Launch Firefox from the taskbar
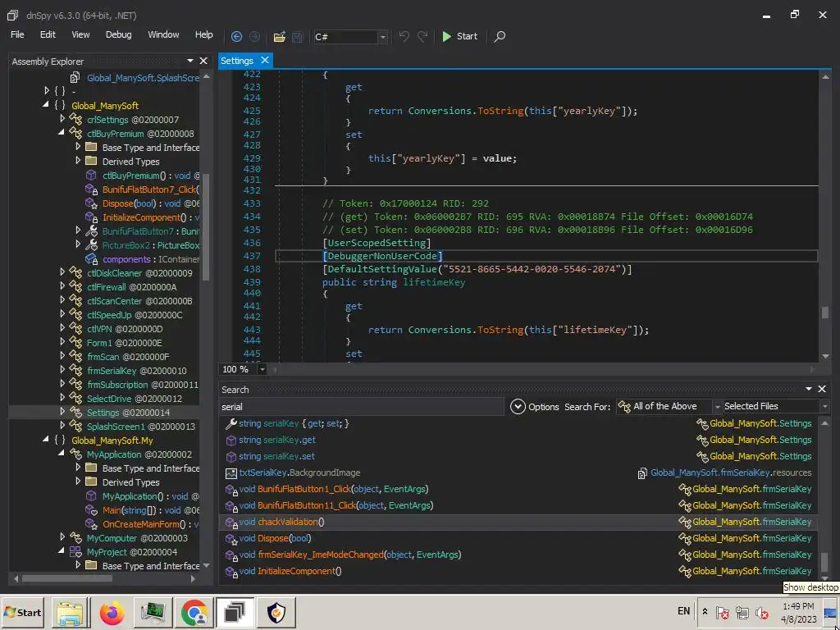840x630 pixels. pos(112,612)
